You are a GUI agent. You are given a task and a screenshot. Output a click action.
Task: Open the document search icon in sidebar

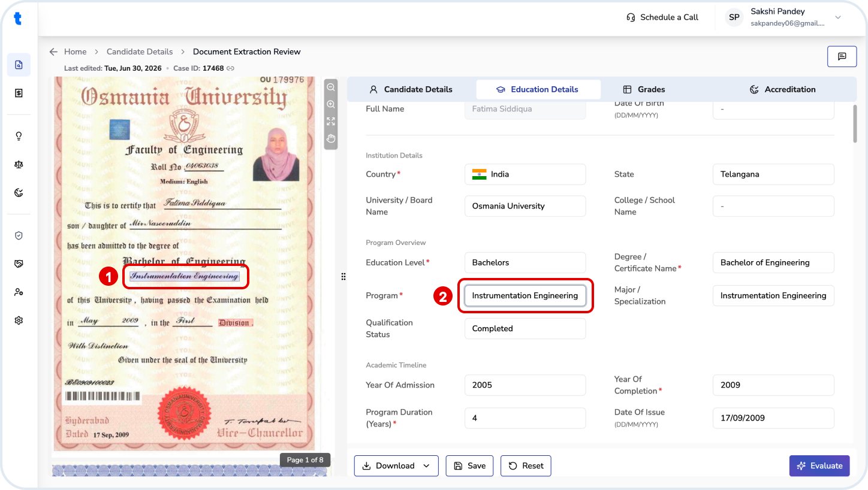[x=19, y=65]
